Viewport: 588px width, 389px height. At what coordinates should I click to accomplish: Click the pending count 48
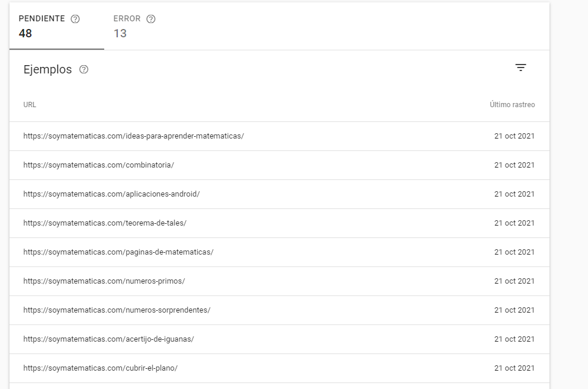pyautogui.click(x=25, y=33)
